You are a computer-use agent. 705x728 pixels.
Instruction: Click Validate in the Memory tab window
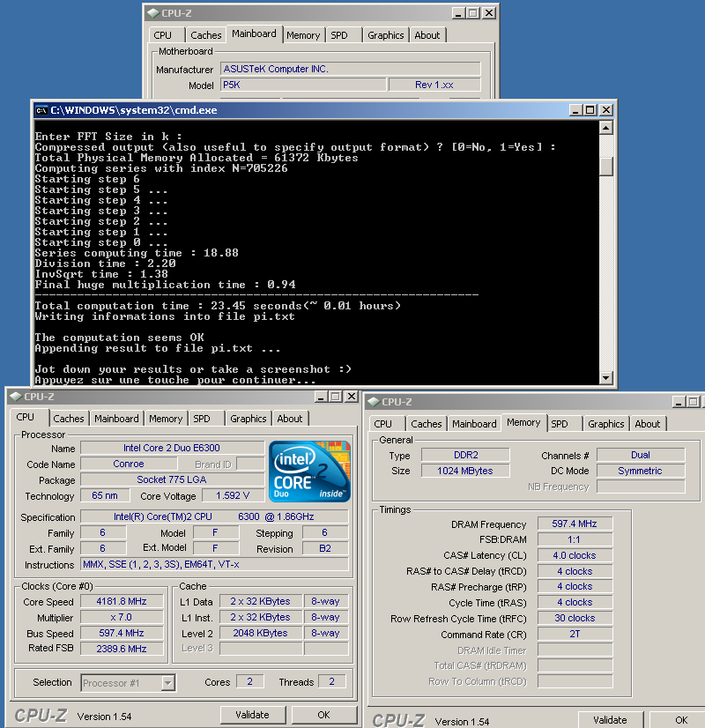click(x=611, y=720)
